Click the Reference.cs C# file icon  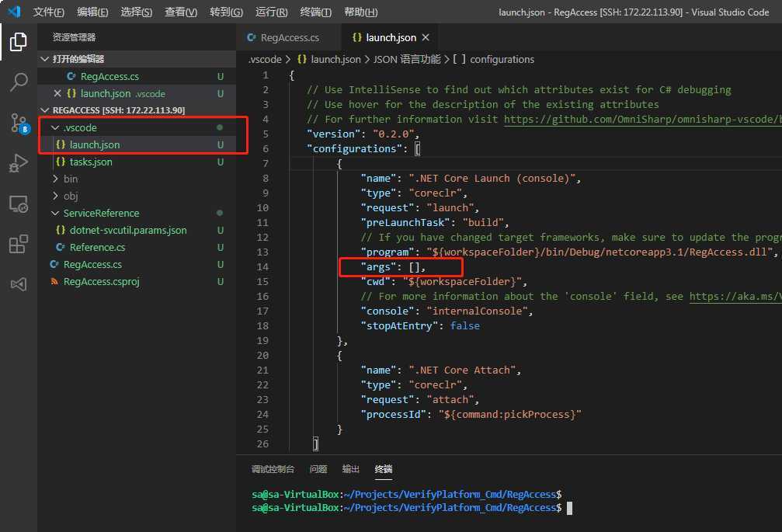click(x=61, y=247)
